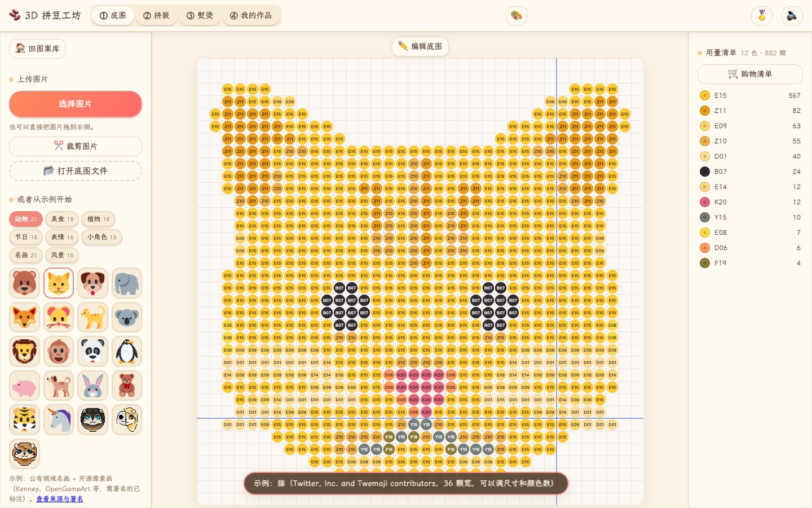Filter examples by 节日 category
Screen dimensions: 812x508
(26, 237)
